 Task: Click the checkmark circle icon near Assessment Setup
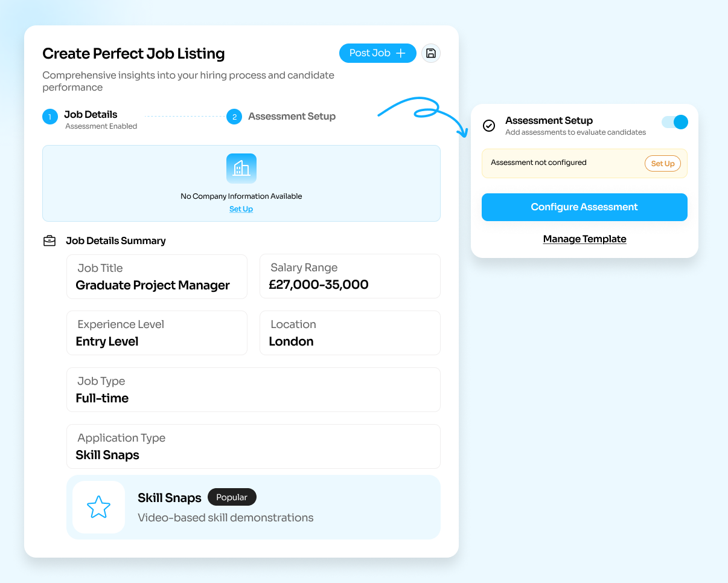[x=489, y=126]
